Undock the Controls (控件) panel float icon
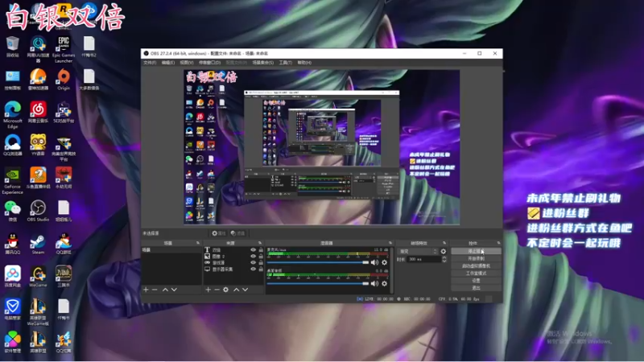Viewport: 644px width, 362px height. point(498,243)
